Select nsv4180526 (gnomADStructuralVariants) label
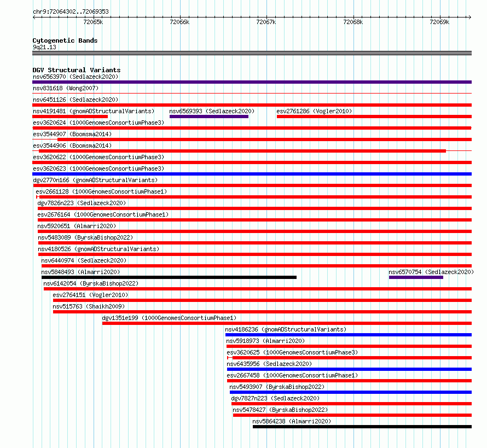 pos(98,249)
